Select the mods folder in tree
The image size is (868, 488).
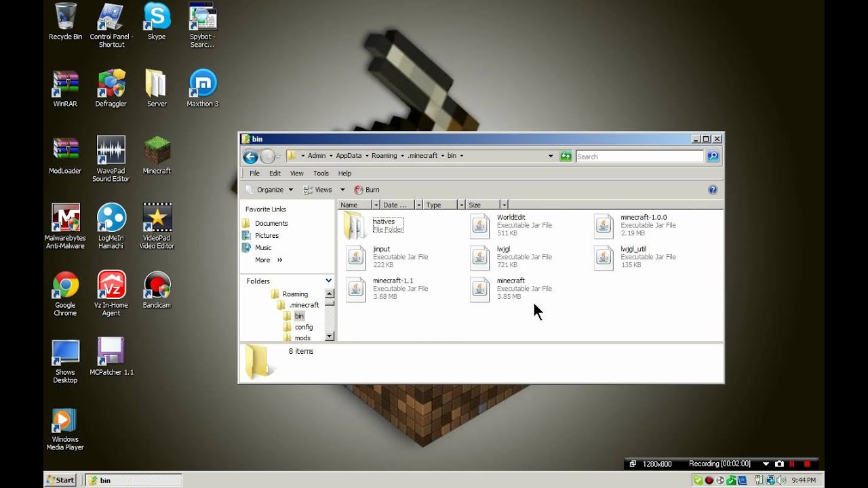coord(302,338)
